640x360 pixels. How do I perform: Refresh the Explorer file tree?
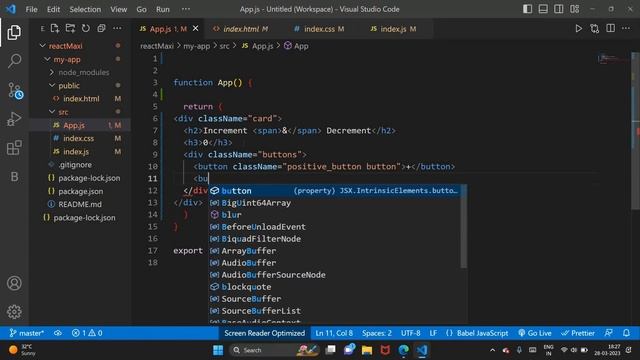(x=86, y=28)
